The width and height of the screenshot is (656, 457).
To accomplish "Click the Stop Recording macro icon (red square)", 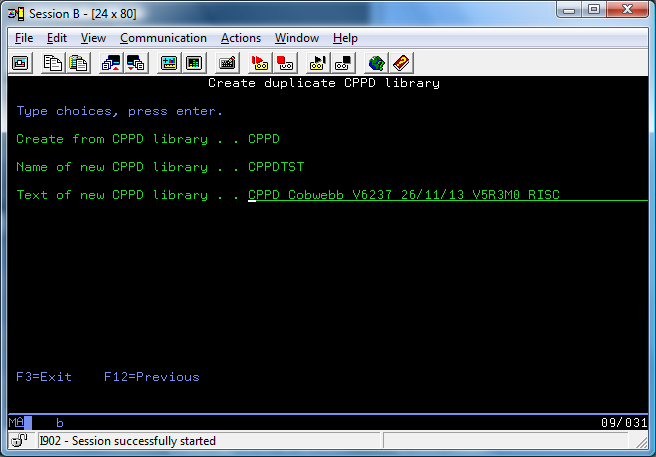I will (x=285, y=63).
